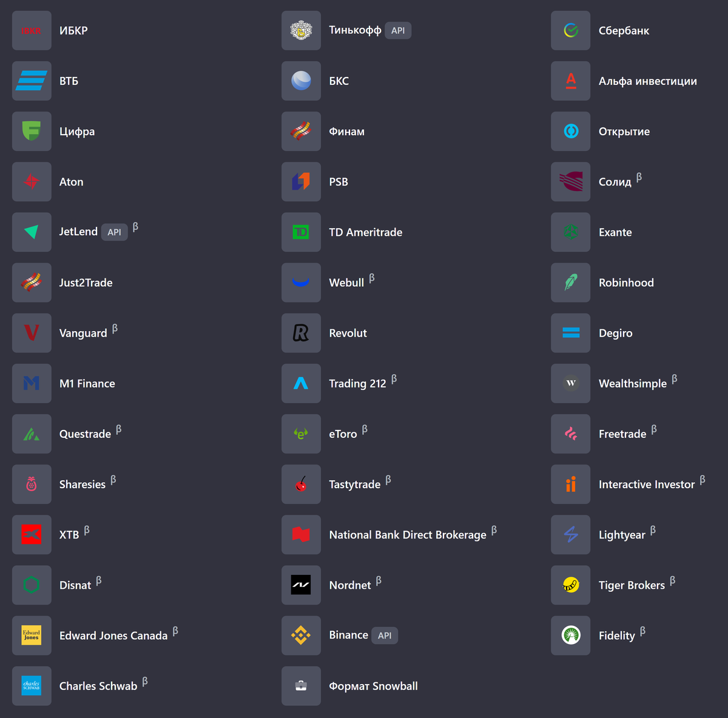The width and height of the screenshot is (728, 718).
Task: Select the Альфа инвестиции red A icon
Action: tap(570, 81)
